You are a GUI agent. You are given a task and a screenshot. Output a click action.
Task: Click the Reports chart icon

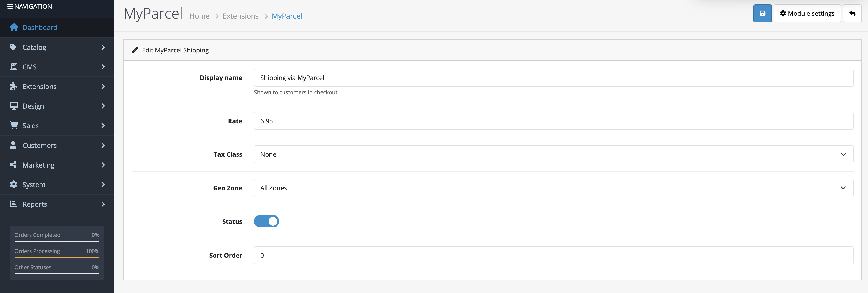(x=14, y=204)
